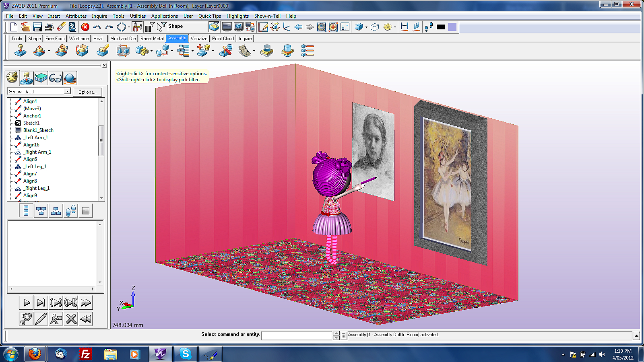The width and height of the screenshot is (644, 362).
Task: Switch to the Free Form tab
Action: (x=55, y=39)
